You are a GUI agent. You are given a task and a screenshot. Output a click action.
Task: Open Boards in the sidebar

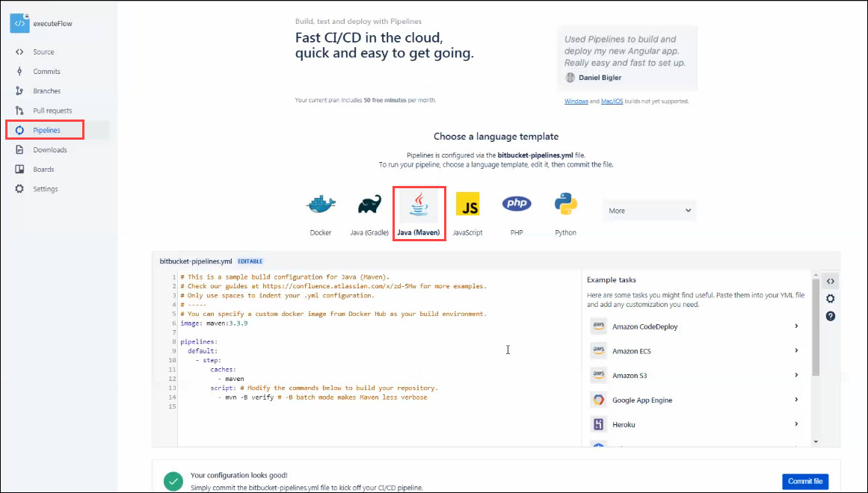coord(43,170)
